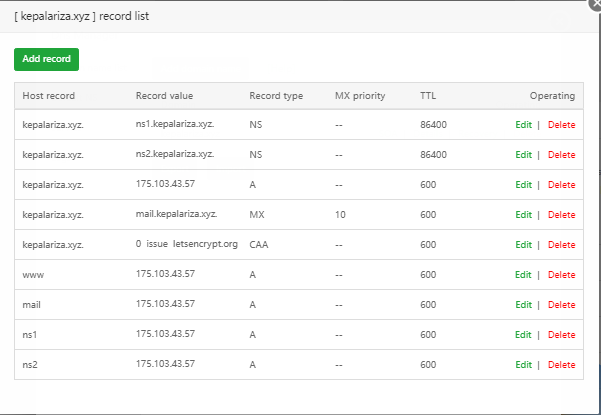
Task: Edit the www host A record
Action: click(x=523, y=275)
